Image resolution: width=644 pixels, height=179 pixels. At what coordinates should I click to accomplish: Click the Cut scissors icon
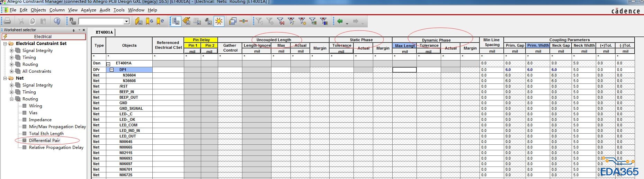21,21
